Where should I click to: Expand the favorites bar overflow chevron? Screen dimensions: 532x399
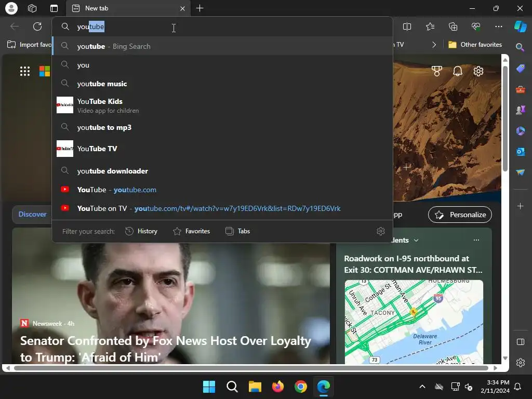434,45
